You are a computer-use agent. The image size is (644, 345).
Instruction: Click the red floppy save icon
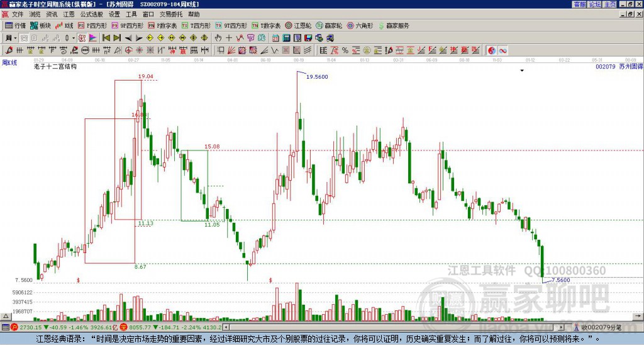(308, 38)
